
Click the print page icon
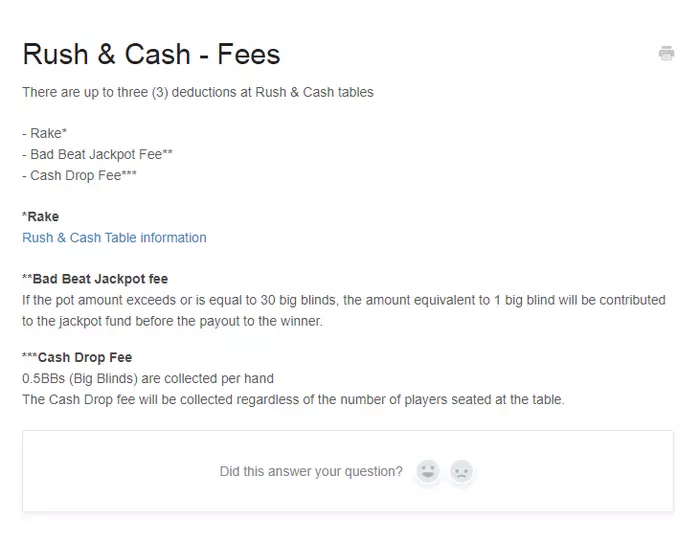[x=666, y=53]
